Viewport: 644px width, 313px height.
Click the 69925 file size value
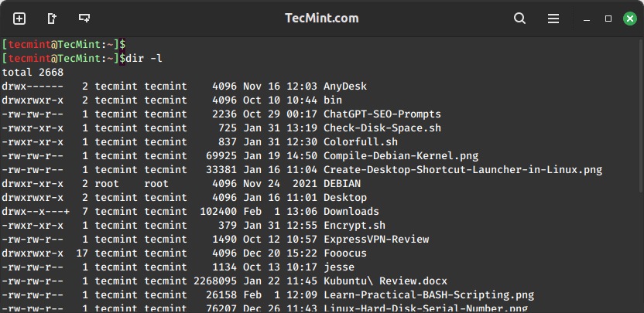pos(221,156)
